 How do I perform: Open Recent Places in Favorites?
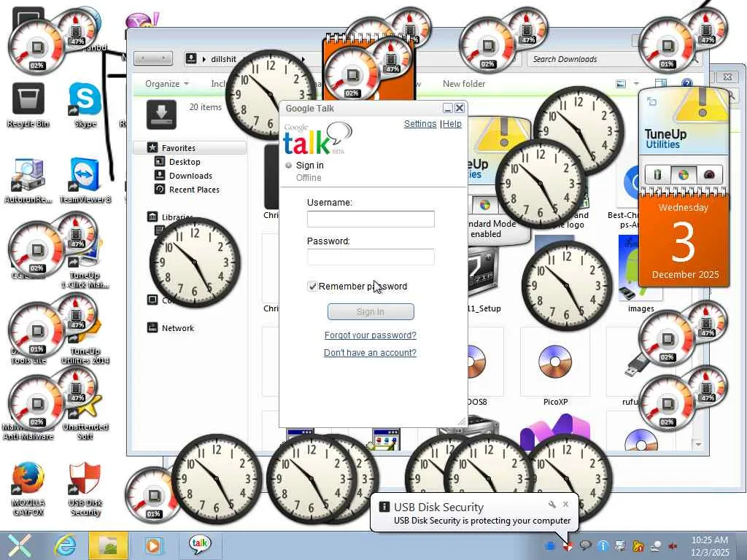(x=194, y=190)
